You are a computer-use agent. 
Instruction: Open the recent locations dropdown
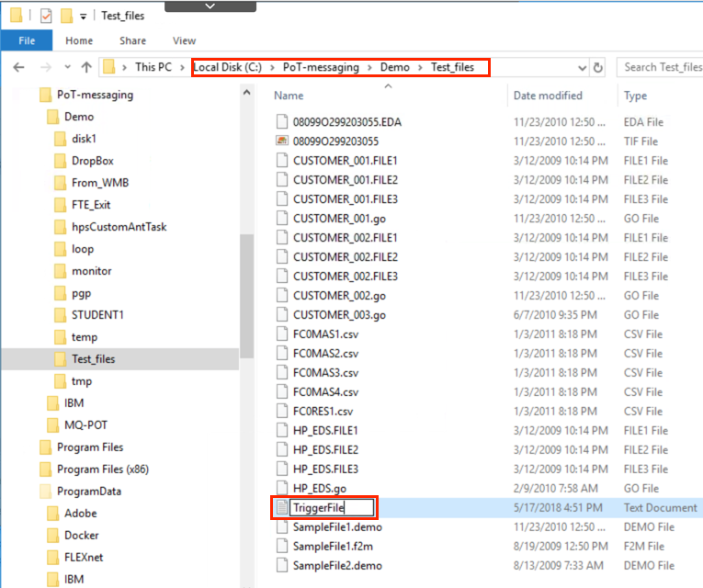pos(67,68)
